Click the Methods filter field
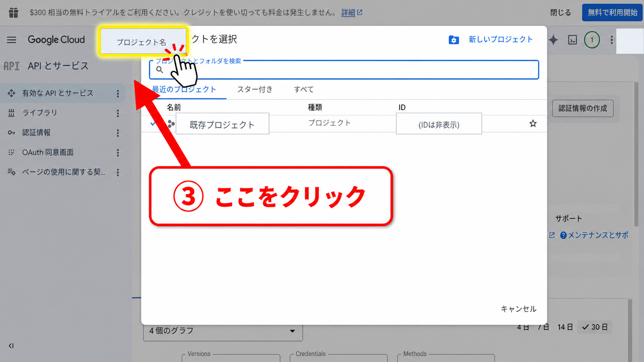Screen dimensions: 644x362 (x=446, y=358)
